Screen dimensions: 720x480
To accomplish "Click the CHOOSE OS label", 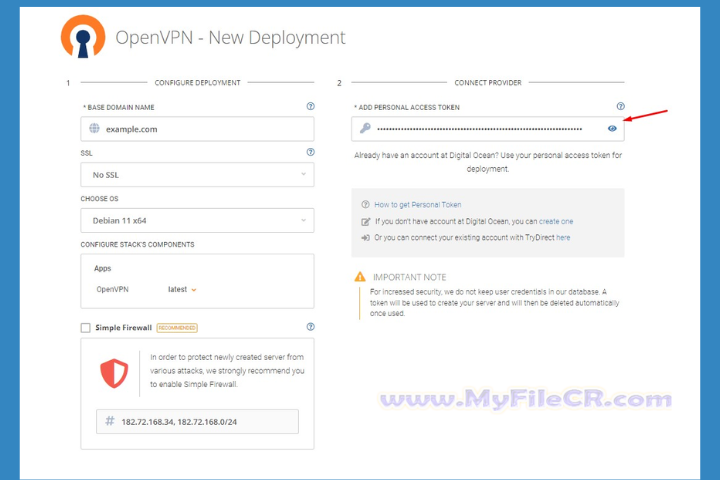I will coord(99,198).
